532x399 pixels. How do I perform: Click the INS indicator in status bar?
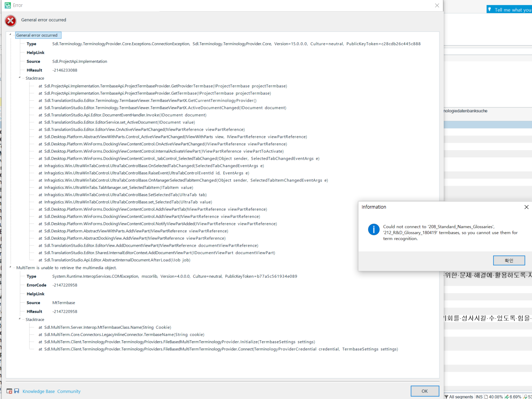click(x=479, y=397)
